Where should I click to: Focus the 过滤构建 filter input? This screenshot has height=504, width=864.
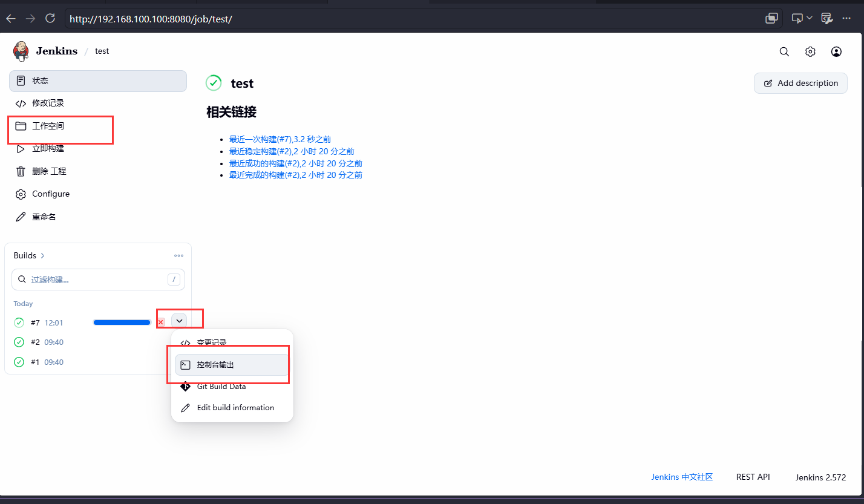click(98, 280)
